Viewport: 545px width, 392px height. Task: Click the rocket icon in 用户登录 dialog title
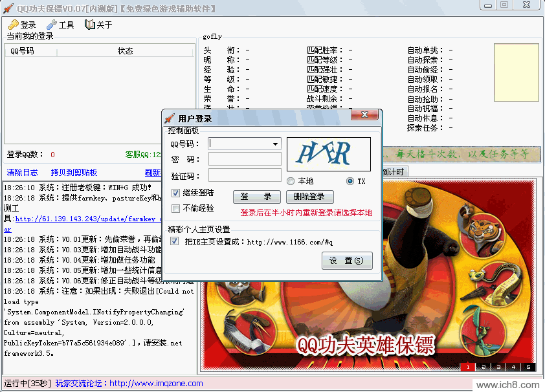pos(170,118)
